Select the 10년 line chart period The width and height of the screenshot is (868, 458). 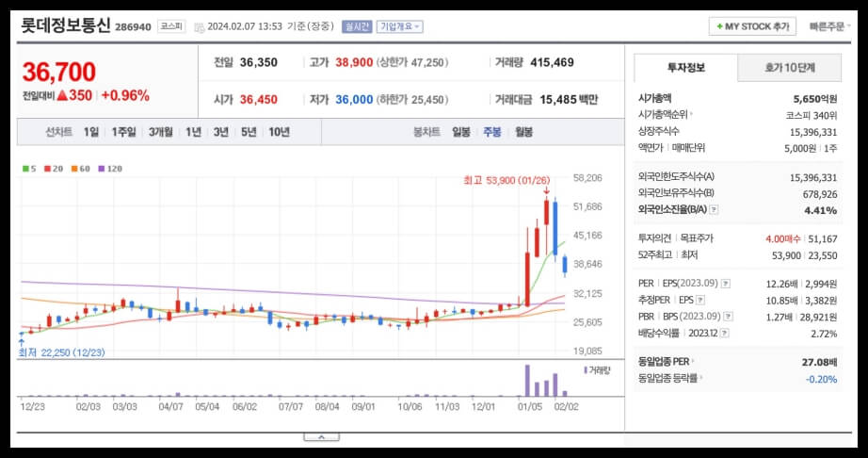click(279, 132)
